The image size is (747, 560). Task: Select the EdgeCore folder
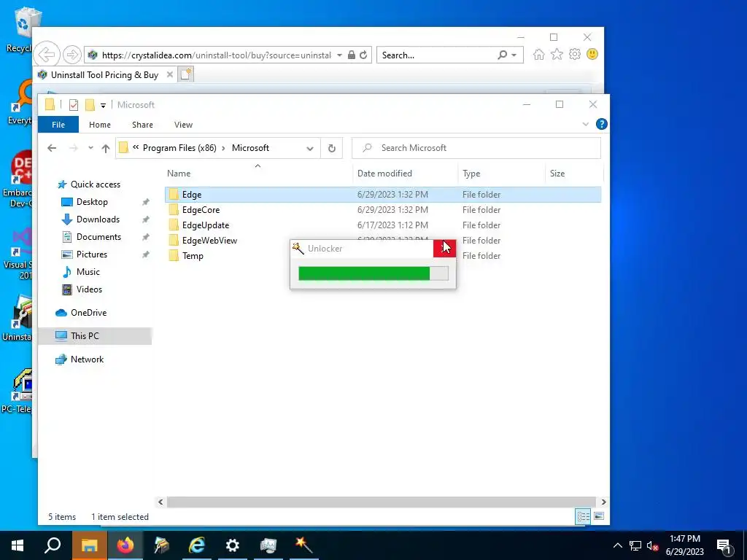[x=201, y=210]
